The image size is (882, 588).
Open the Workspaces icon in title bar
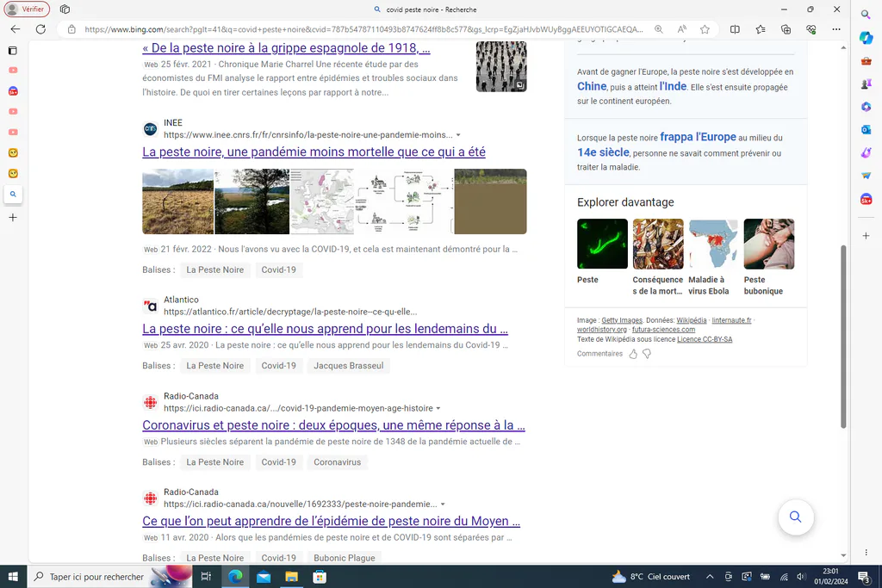click(x=65, y=9)
